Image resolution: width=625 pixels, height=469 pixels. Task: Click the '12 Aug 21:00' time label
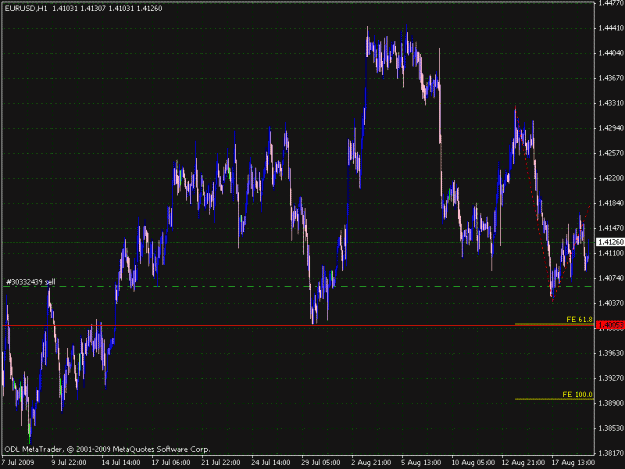pyautogui.click(x=523, y=463)
